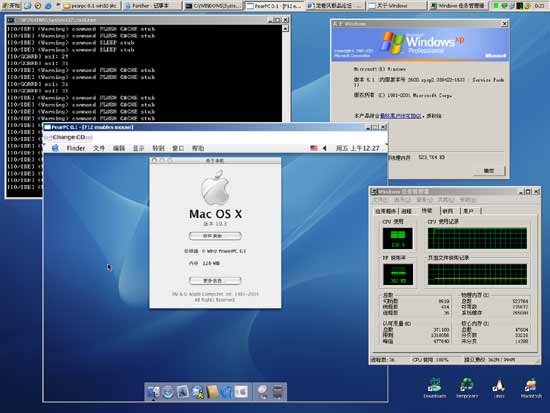Open the first menu in Task Manager menu bar
This screenshot has height=413, width=550.
pyautogui.click(x=380, y=200)
